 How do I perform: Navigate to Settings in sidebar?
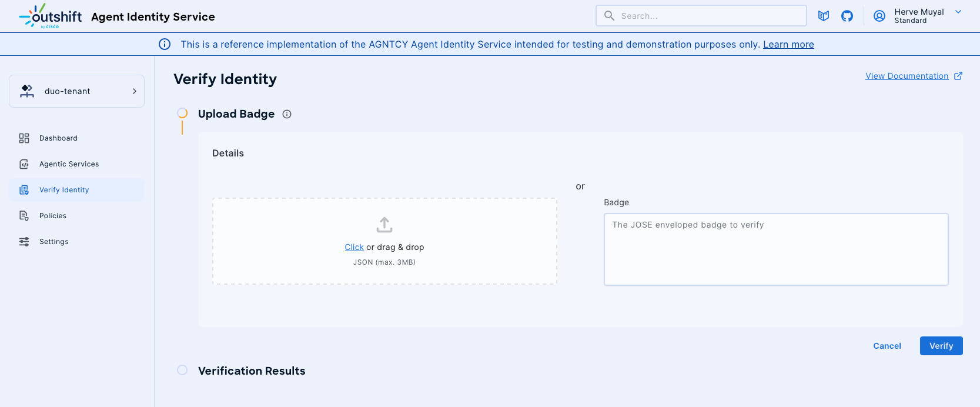pos(54,242)
